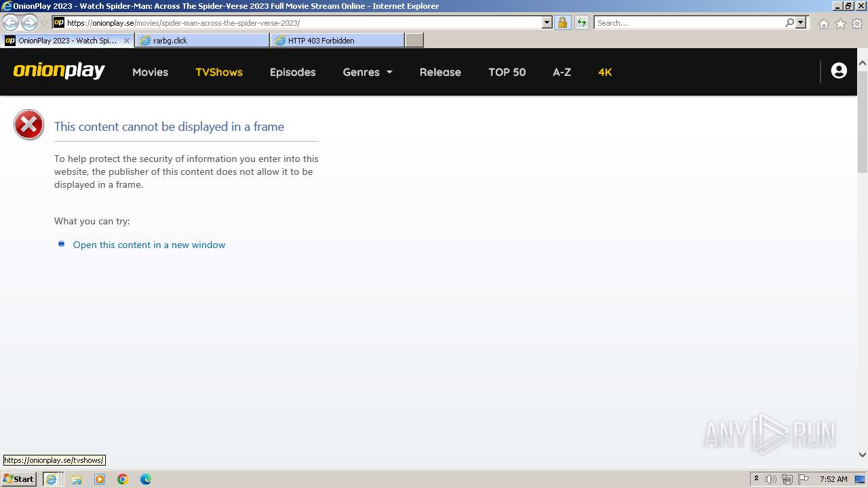Screen dimensions: 868x488
Task: Click the text 'What you can try:'
Action: pyautogui.click(x=92, y=221)
